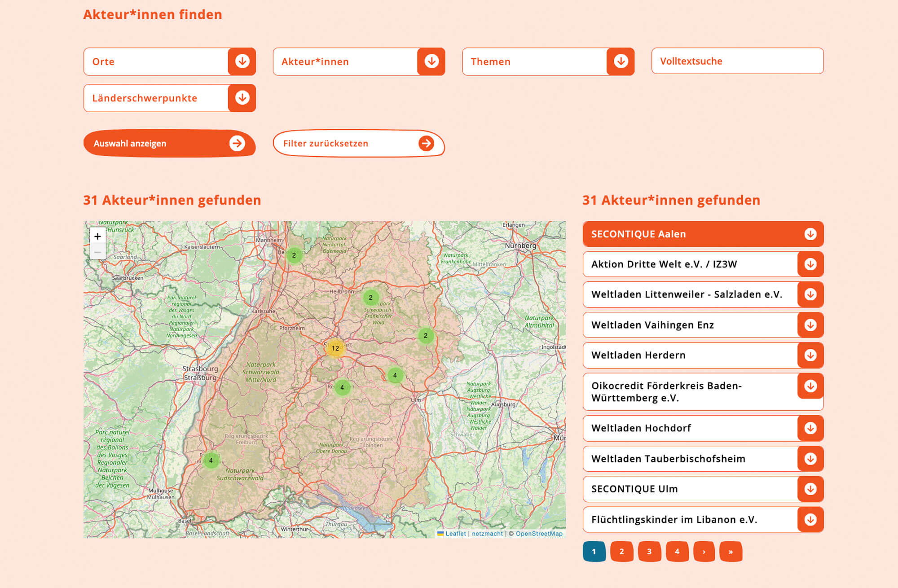Click cluster marker with 2 near Heilbronn

coord(370,297)
